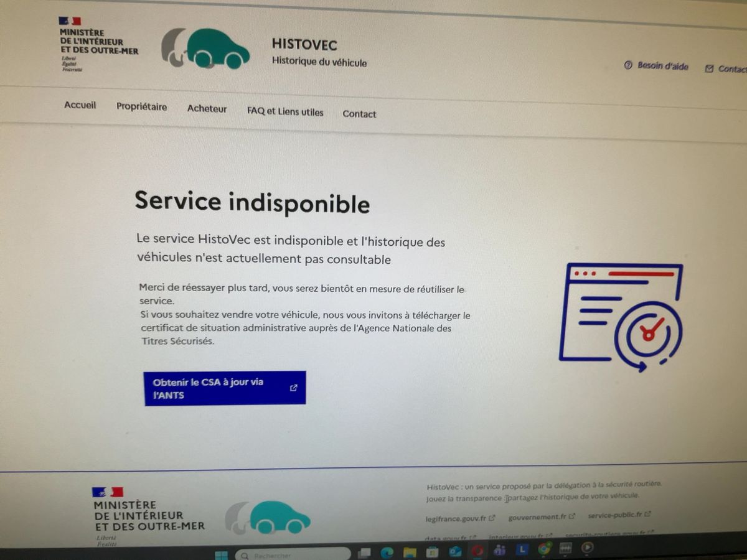Click Obtenir le CSA à jour via l'ANTS

pos(225,388)
